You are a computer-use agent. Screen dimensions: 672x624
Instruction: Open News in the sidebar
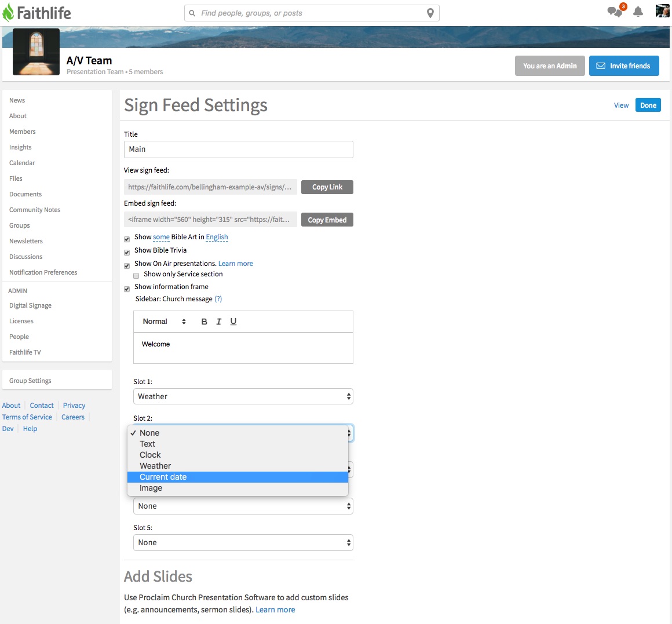(x=17, y=100)
